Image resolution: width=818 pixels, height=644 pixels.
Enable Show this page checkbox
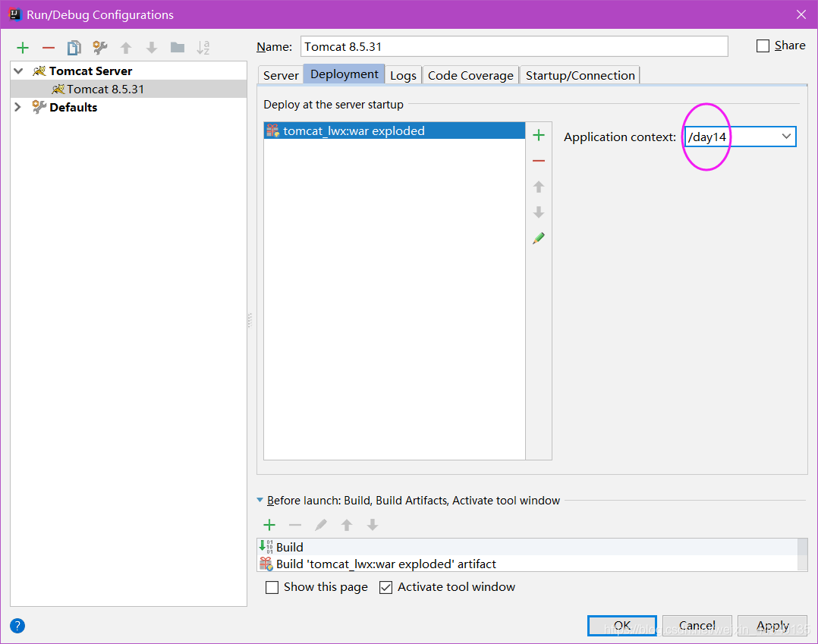[272, 588]
